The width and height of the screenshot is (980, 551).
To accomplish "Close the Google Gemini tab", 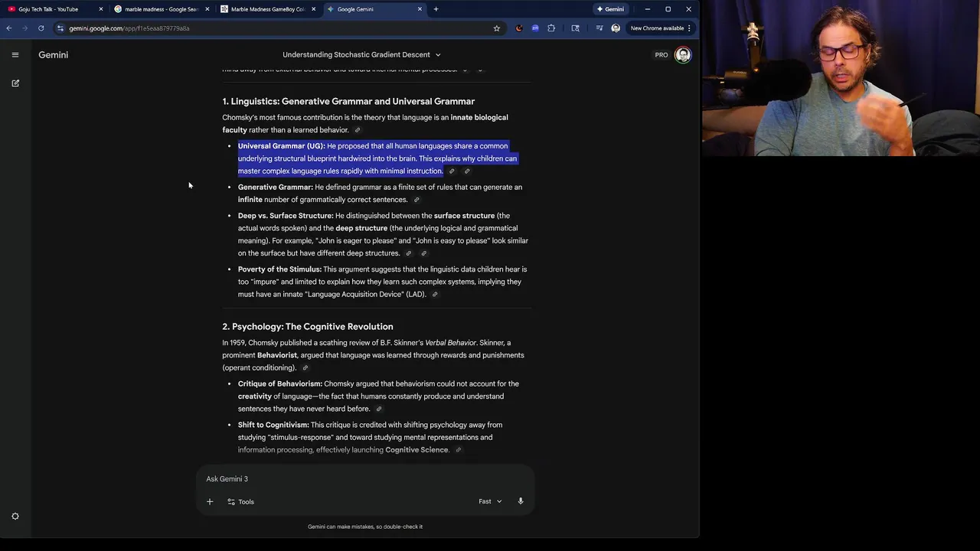I will tap(420, 9).
